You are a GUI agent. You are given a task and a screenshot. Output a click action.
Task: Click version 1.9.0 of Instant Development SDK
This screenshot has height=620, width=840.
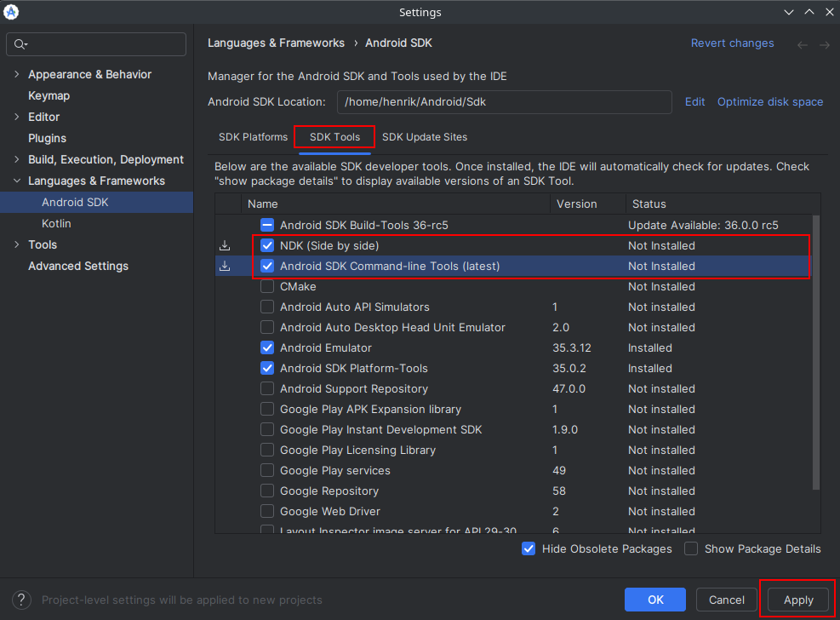(565, 429)
